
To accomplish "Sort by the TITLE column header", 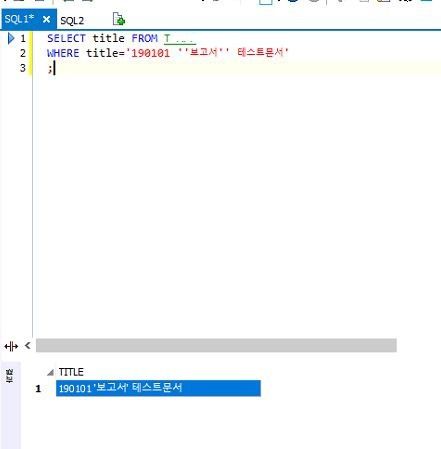I will click(x=71, y=372).
